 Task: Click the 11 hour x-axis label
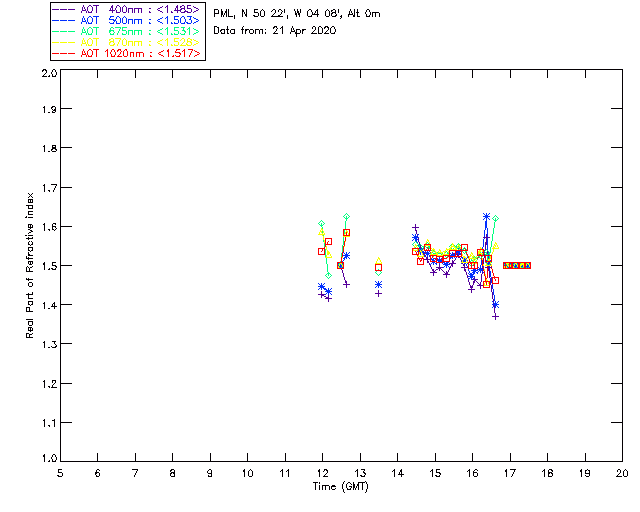[285, 473]
